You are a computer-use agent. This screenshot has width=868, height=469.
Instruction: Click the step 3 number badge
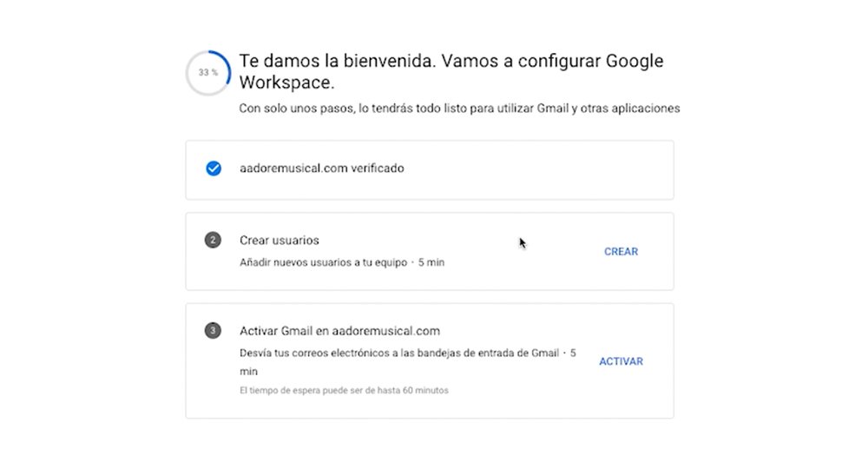[x=213, y=331]
